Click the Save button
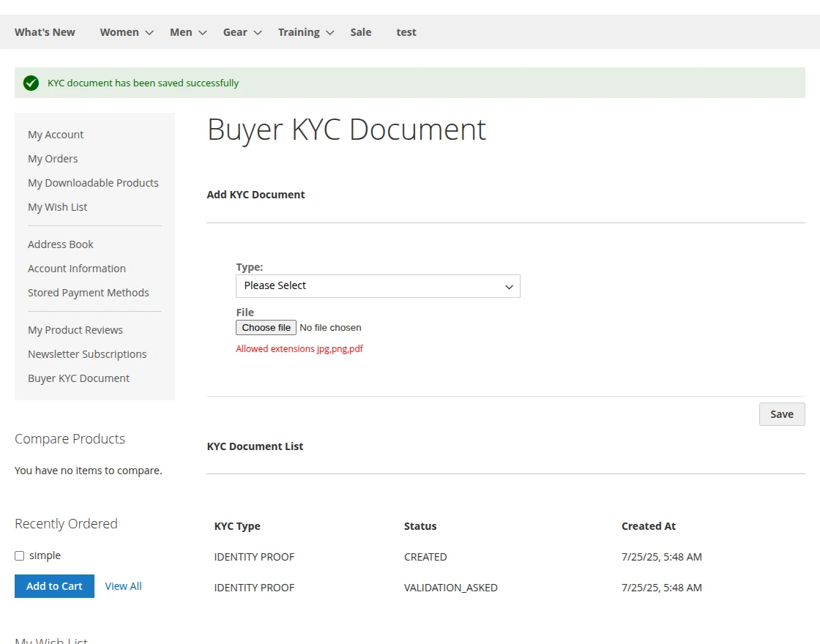This screenshot has width=820, height=644. 781,413
